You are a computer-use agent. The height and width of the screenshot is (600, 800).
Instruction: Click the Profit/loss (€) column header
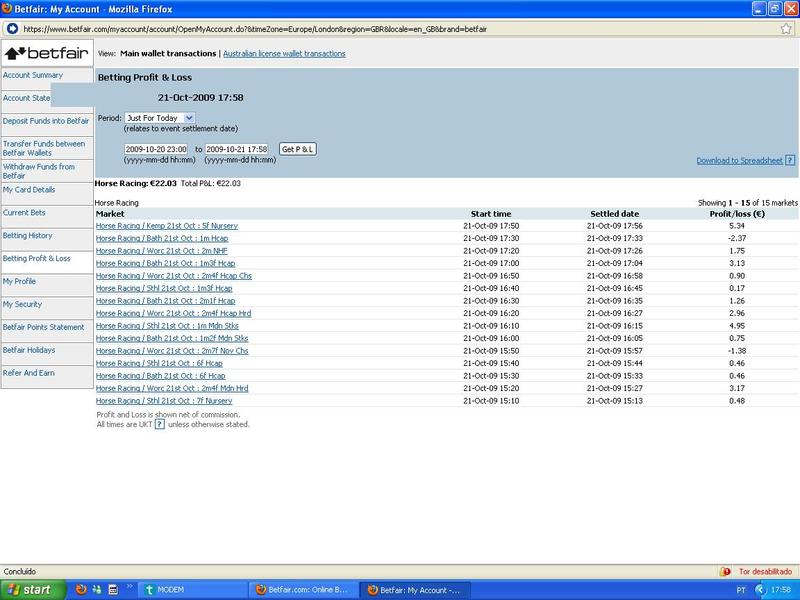tap(737, 214)
